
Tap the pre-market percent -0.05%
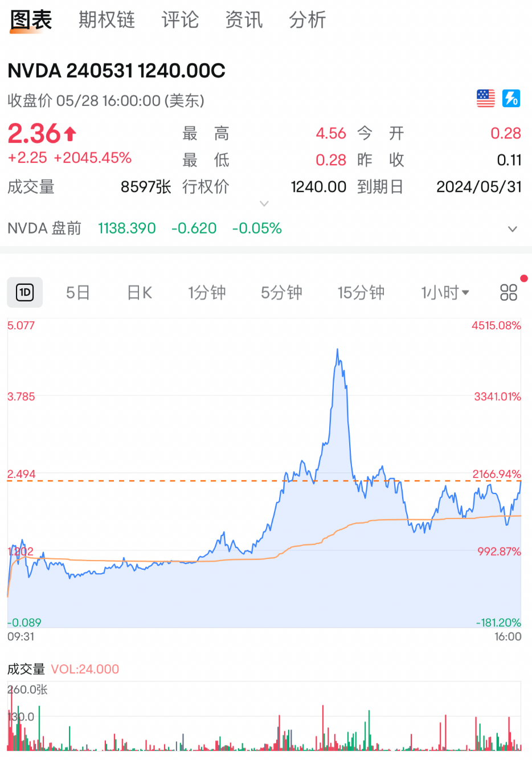coord(257,228)
